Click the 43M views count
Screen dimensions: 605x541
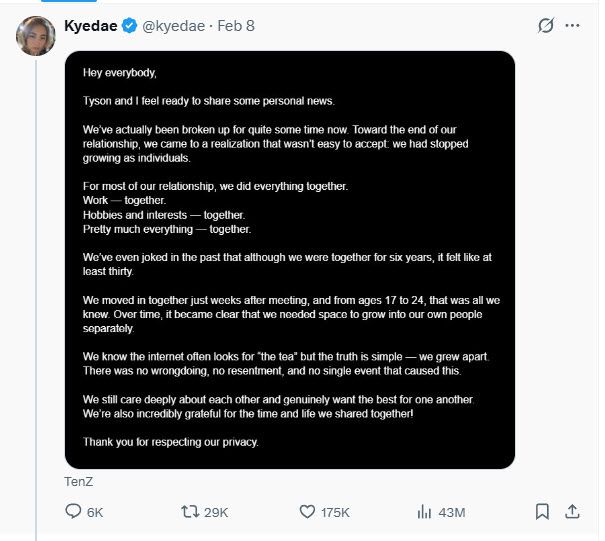pyautogui.click(x=452, y=512)
